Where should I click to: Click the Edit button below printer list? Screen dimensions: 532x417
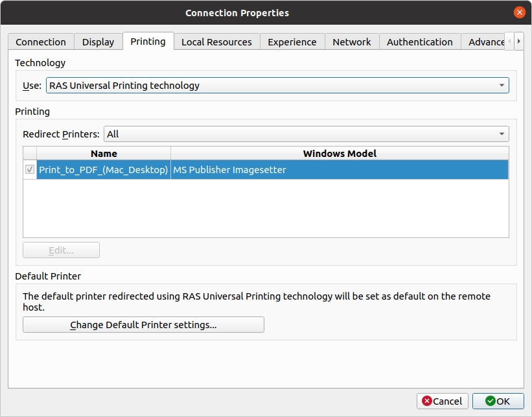pyautogui.click(x=61, y=250)
